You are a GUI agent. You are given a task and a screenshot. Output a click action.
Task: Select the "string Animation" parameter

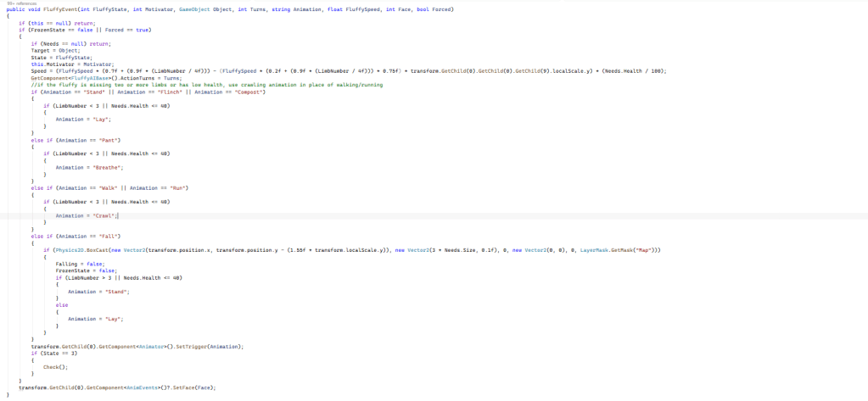(x=297, y=9)
